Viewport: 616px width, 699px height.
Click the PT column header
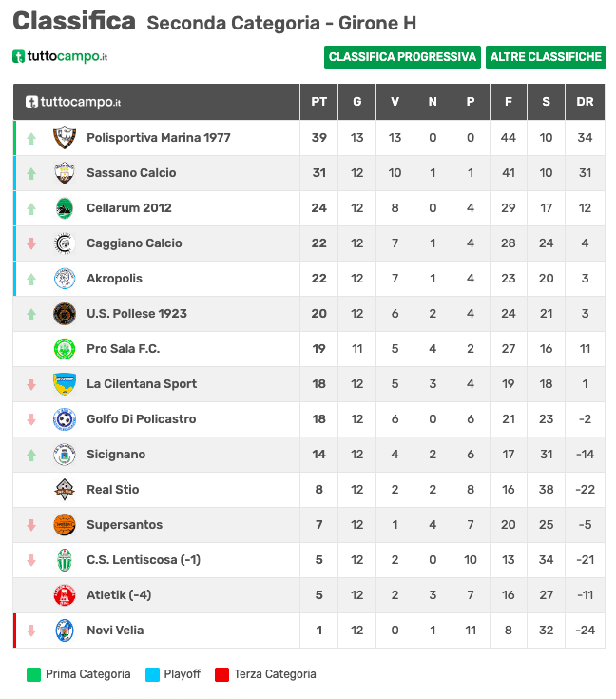[319, 102]
